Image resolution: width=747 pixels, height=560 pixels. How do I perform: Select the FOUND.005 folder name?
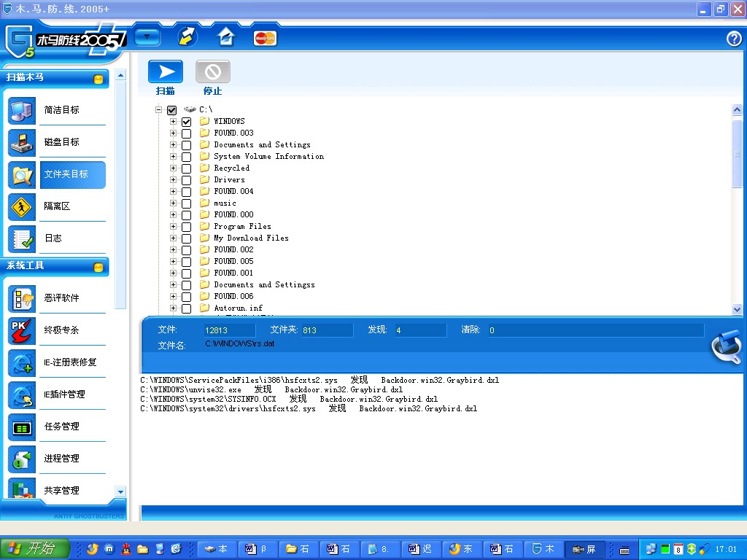[233, 261]
